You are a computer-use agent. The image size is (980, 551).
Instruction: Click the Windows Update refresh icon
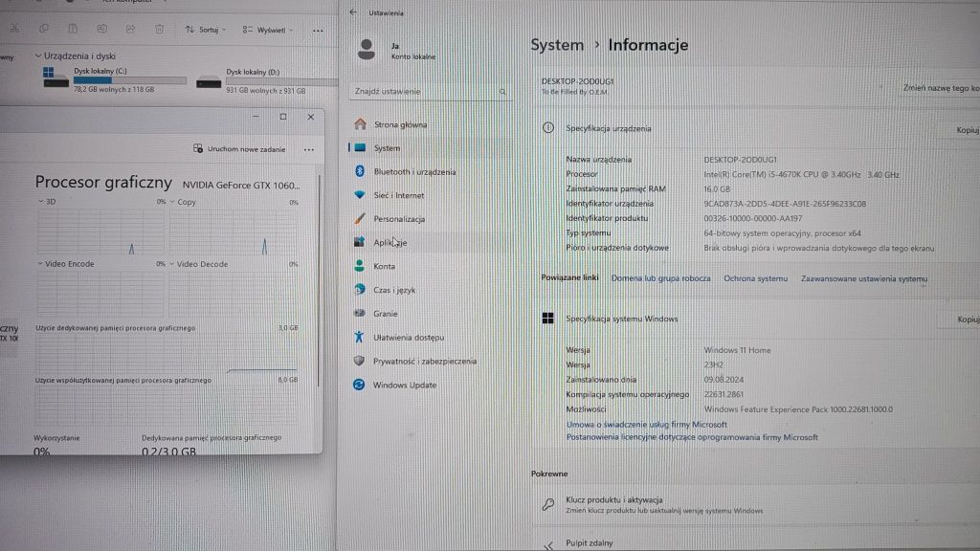point(359,385)
